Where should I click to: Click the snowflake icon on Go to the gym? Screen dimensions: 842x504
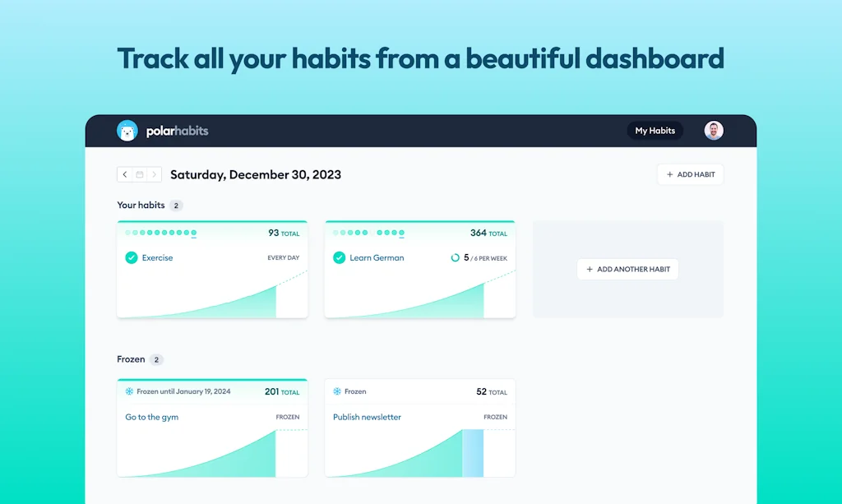(128, 391)
